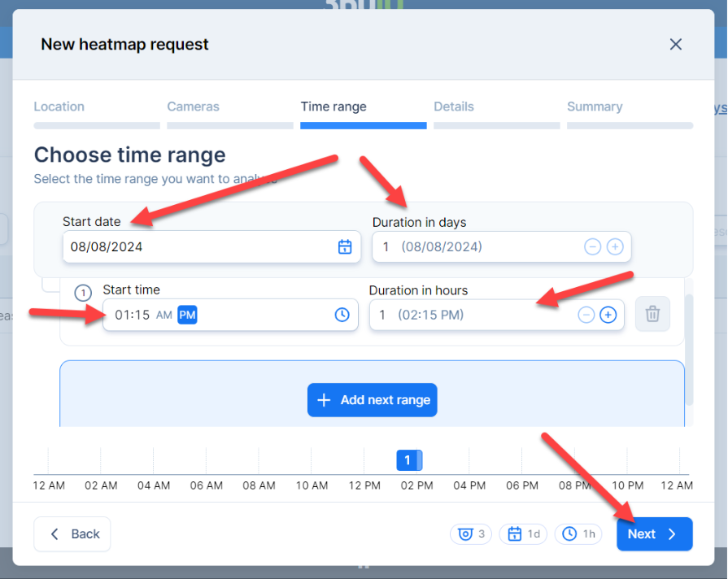Screen dimensions: 728x579
Task: Go to the Location step tab
Action: pyautogui.click(x=59, y=107)
